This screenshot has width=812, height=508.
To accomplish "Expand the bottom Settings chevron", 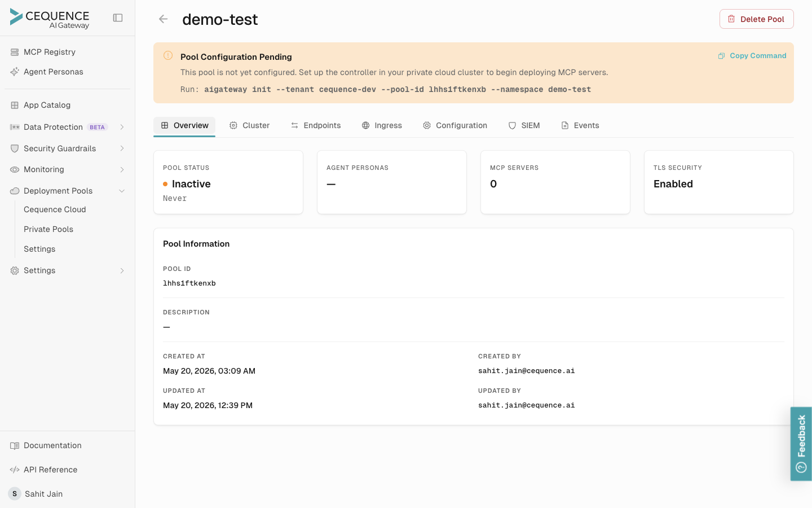I will [122, 270].
